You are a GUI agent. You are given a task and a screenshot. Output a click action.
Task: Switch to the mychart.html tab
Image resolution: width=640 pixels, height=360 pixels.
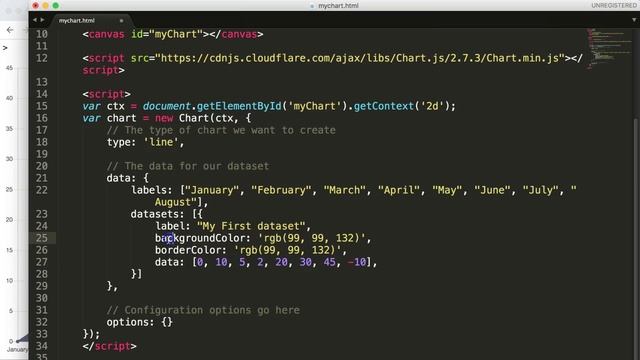77,20
